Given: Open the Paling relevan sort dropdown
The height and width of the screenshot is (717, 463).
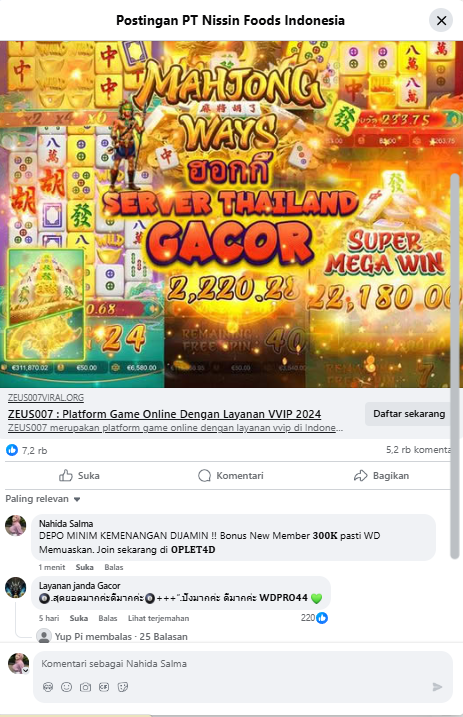Looking at the screenshot, I should coord(43,499).
